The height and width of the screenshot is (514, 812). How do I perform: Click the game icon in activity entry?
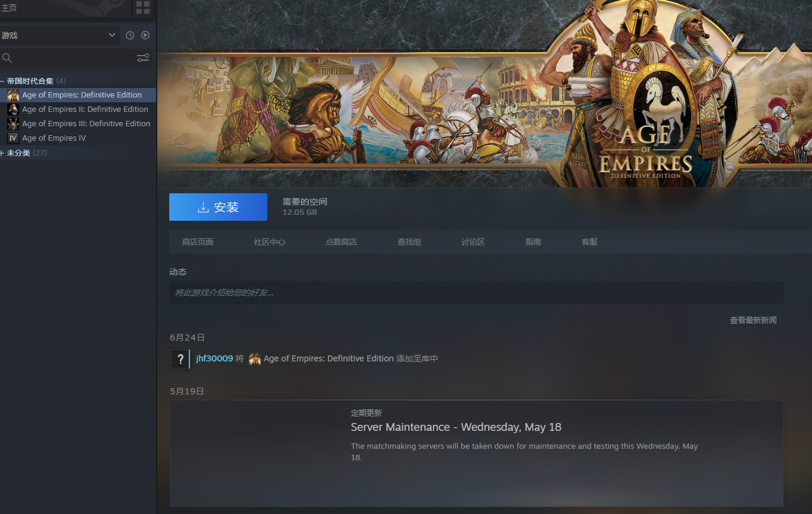click(x=255, y=359)
